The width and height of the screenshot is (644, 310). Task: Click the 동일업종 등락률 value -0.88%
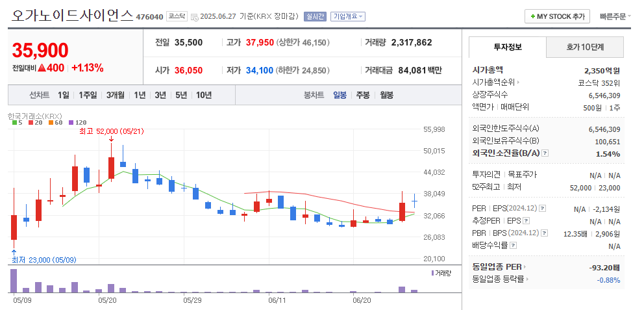pyautogui.click(x=608, y=280)
